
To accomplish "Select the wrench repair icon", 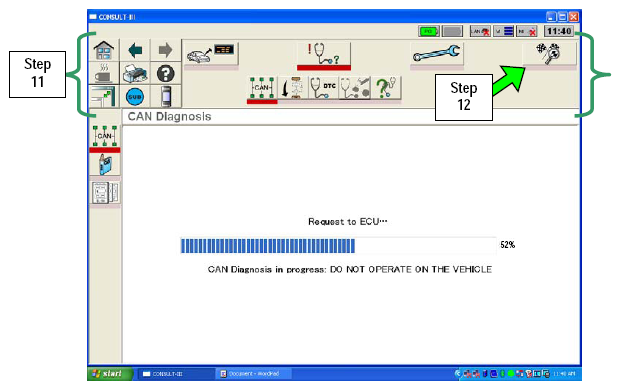I will [436, 53].
